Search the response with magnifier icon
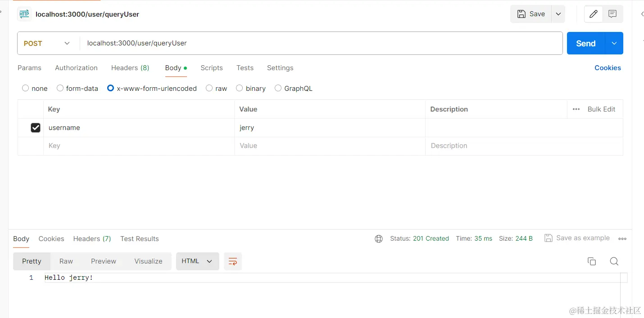644x318 pixels. 614,261
